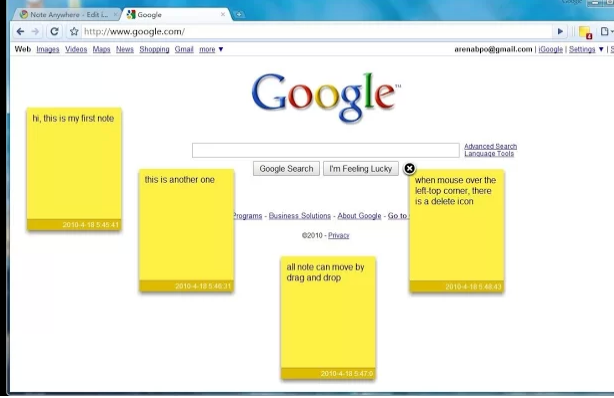Expand the more dropdown
Viewport: 614px width, 398px height.
[211, 49]
